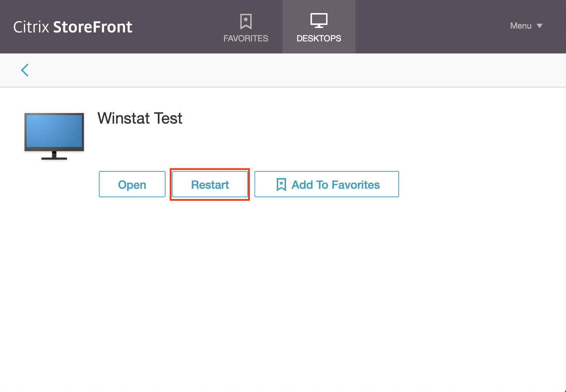
Task: Click the word Citrix in the logo
Action: 31,27
